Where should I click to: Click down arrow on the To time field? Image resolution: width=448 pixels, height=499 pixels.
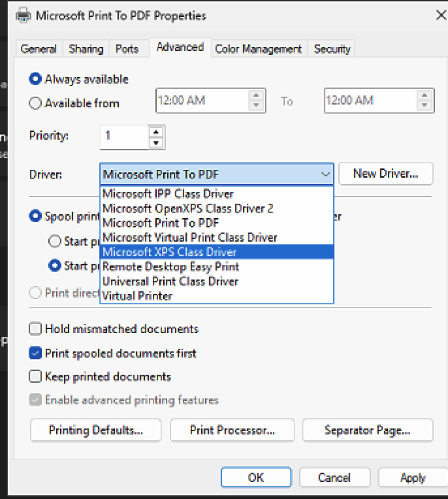425,106
